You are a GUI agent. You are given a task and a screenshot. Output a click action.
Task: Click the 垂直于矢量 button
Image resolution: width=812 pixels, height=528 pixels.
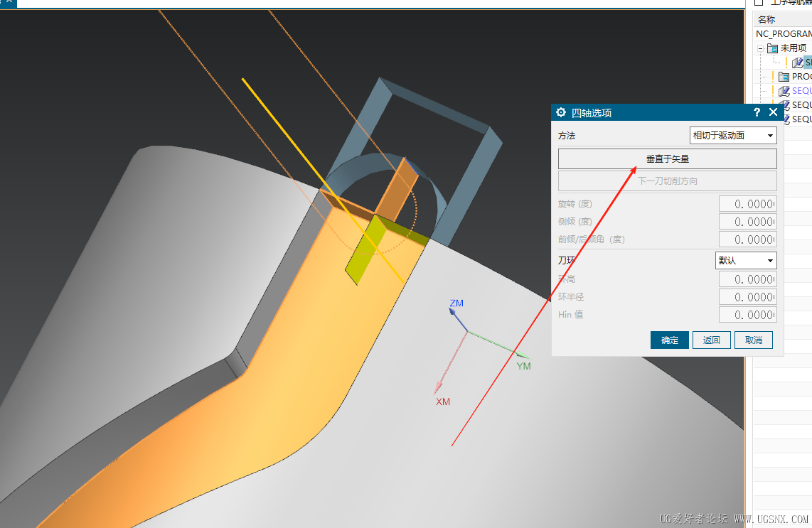[668, 159]
